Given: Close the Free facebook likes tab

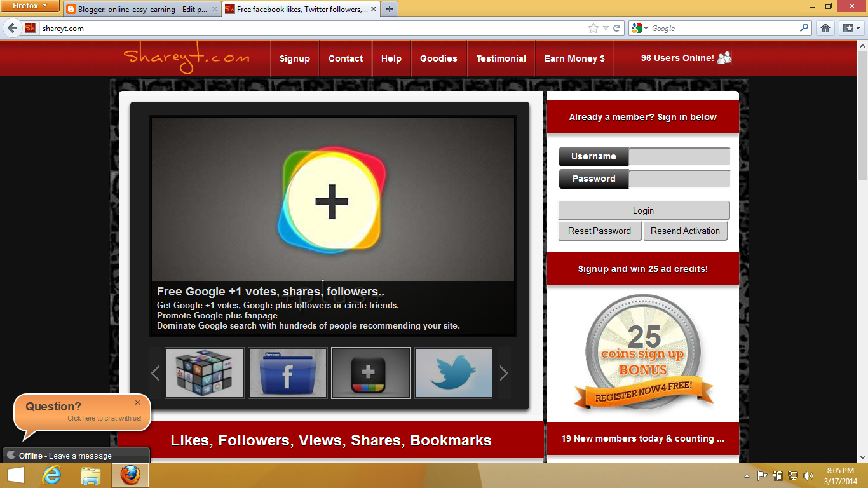Looking at the screenshot, I should click(373, 10).
